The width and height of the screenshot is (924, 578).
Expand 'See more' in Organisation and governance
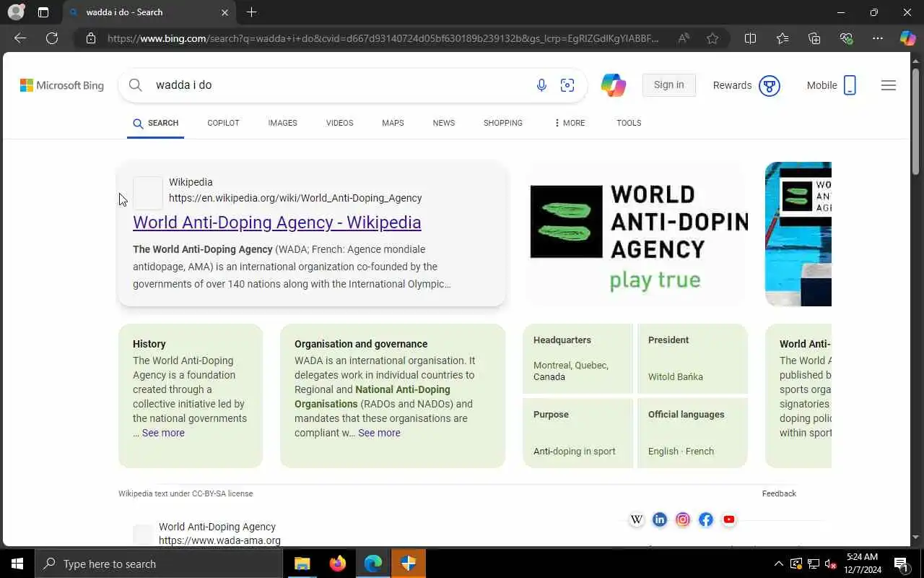[x=379, y=433]
